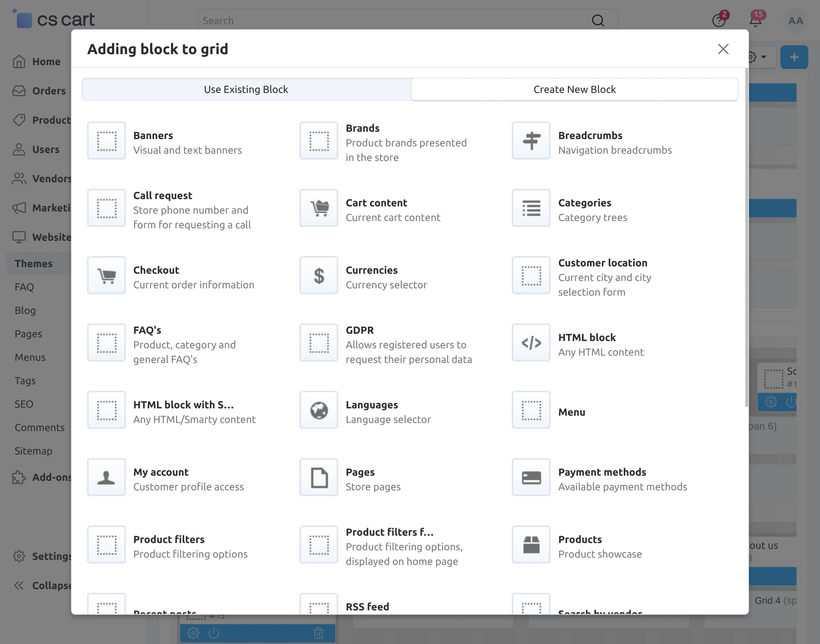Pick the HTML block code icon

point(531,343)
